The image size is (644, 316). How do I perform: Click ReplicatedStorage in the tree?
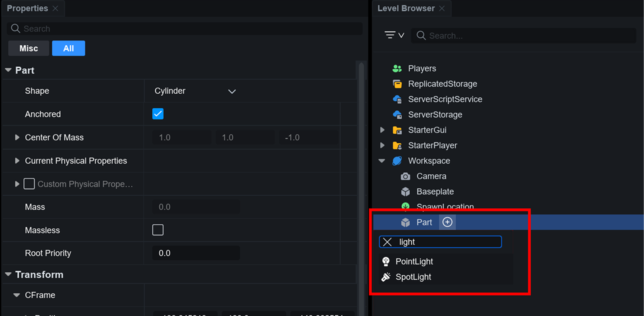click(442, 84)
